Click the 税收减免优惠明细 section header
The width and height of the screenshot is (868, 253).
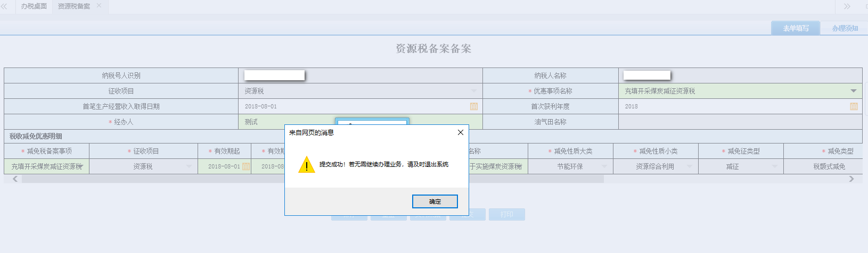click(x=36, y=136)
